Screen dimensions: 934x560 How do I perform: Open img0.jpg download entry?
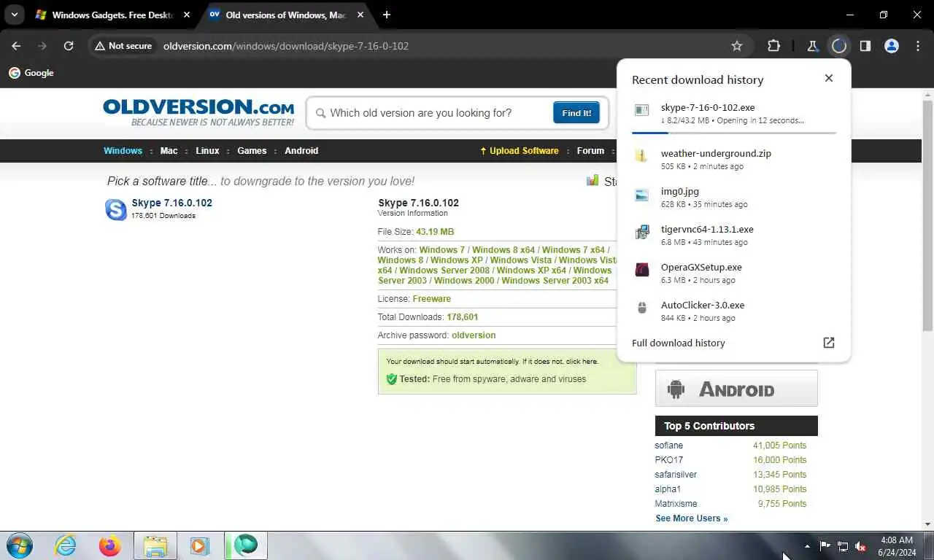(733, 197)
